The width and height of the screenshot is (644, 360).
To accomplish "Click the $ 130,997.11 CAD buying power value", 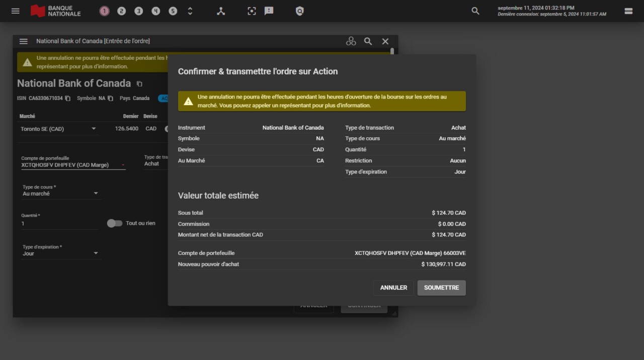I will 443,264.
